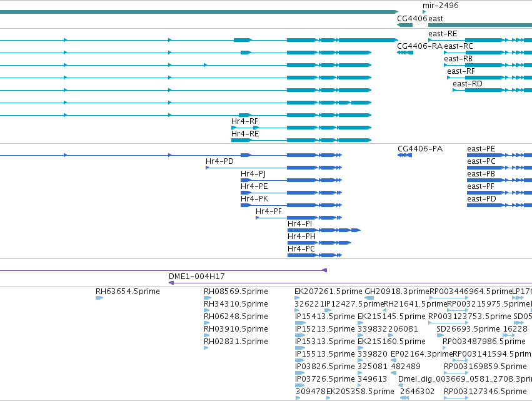This screenshot has height=401, width=532.
Task: Select the east-PB protein label
Action: click(x=481, y=174)
